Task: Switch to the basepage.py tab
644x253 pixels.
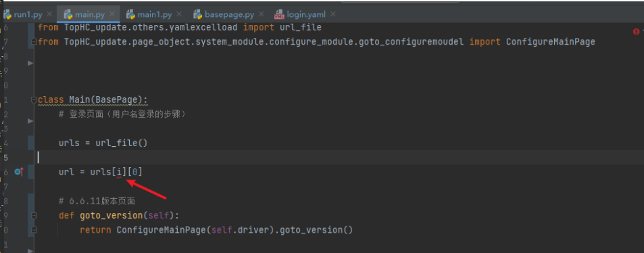Action: coord(224,15)
